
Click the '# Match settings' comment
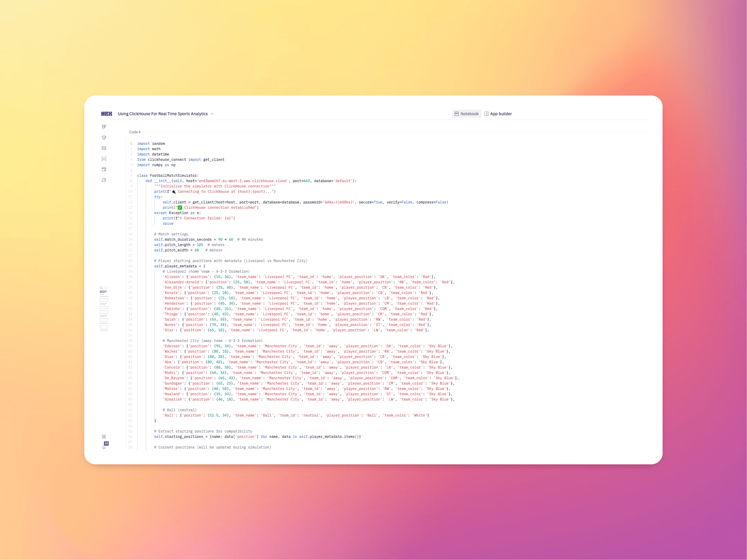pyautogui.click(x=171, y=234)
